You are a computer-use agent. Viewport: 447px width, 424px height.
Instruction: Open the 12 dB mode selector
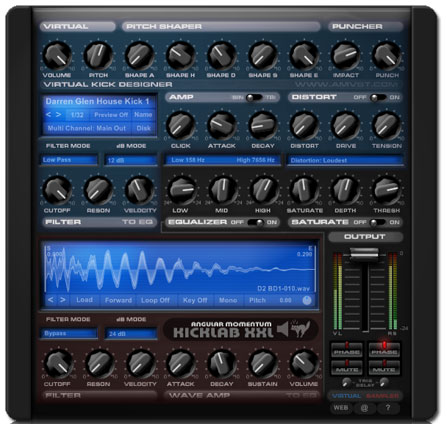point(131,160)
